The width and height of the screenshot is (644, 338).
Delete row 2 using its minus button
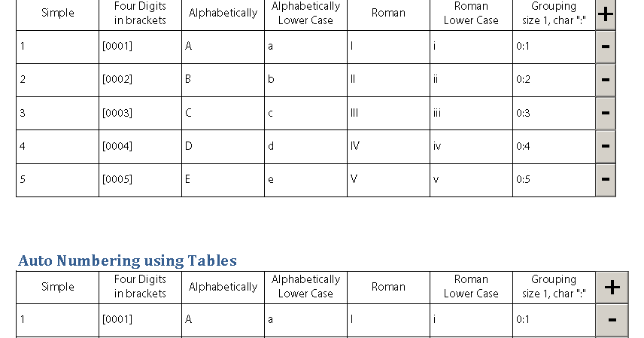tap(605, 80)
